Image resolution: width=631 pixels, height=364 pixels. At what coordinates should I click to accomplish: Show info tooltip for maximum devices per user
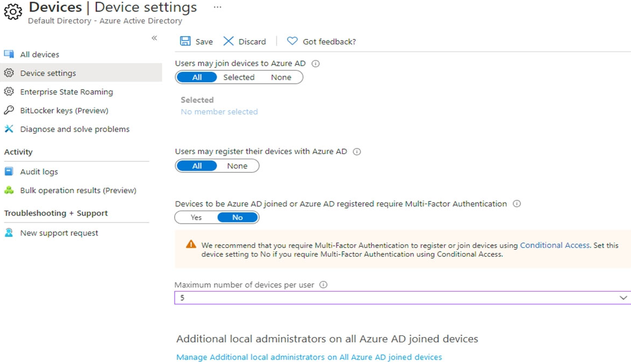[323, 285]
